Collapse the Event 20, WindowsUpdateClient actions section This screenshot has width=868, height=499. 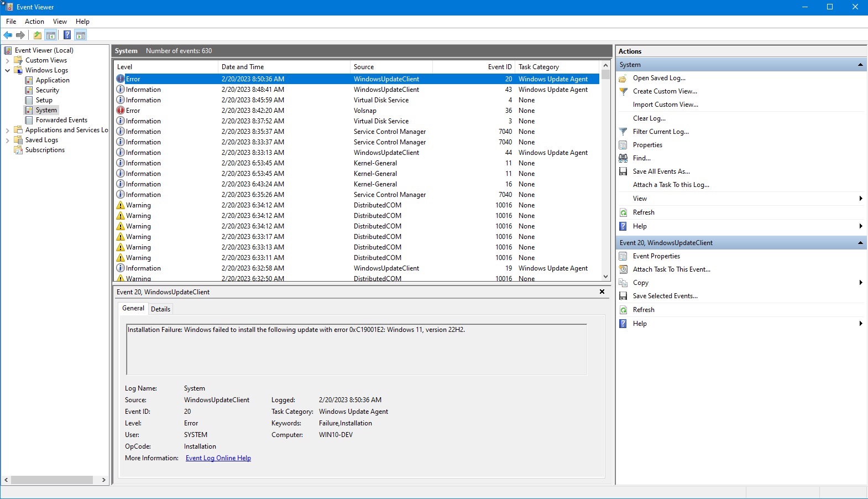point(860,243)
